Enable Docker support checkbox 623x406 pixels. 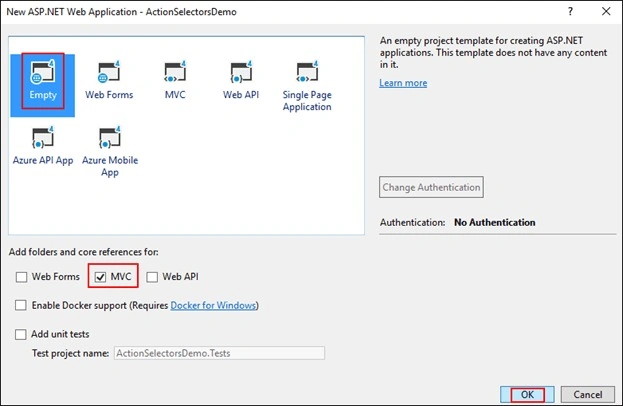[21, 305]
